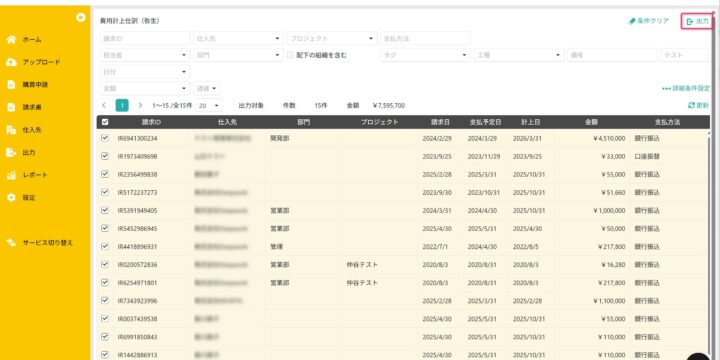Collapse the sidebar with arrow icon
The height and width of the screenshot is (360, 720).
click(x=81, y=17)
